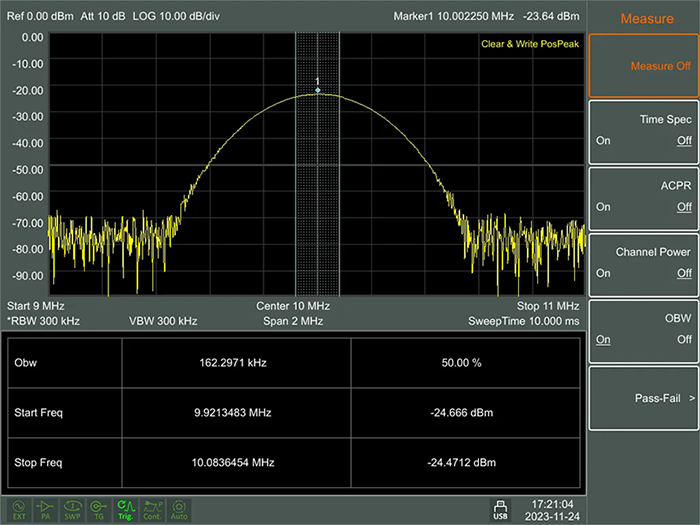Click the 2023-11-24 date display
700x525 pixels.
[552, 517]
